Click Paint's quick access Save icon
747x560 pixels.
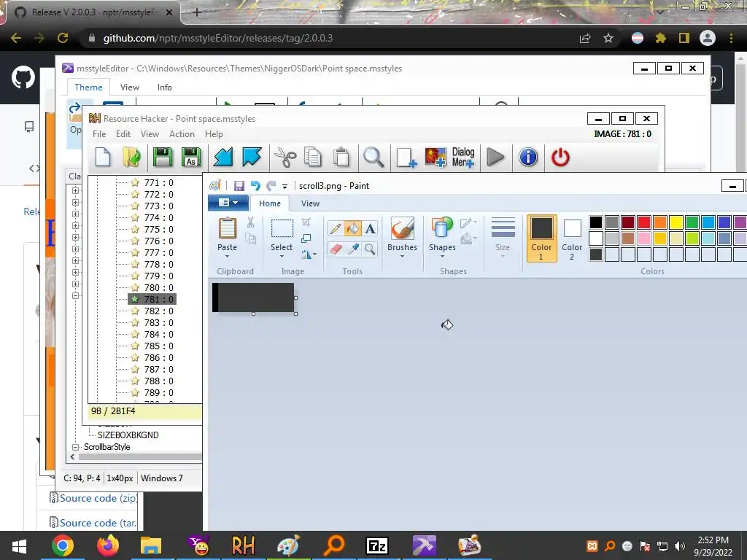pyautogui.click(x=239, y=186)
